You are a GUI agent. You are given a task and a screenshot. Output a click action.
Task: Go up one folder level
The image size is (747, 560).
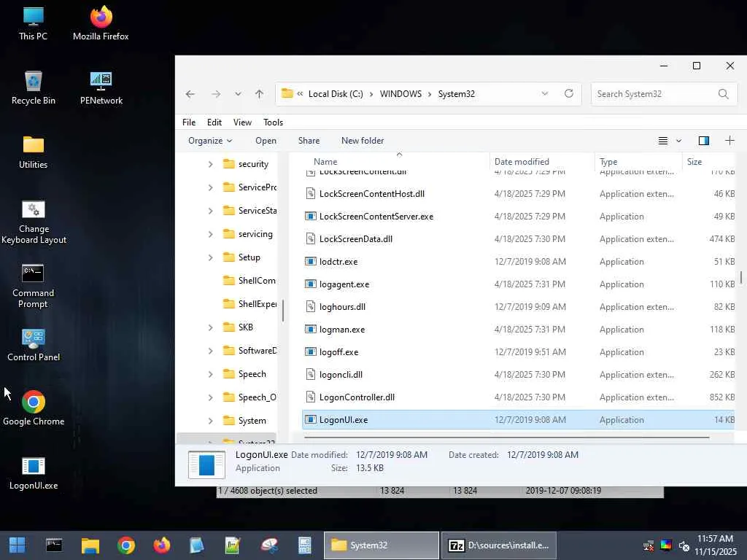[x=259, y=94]
